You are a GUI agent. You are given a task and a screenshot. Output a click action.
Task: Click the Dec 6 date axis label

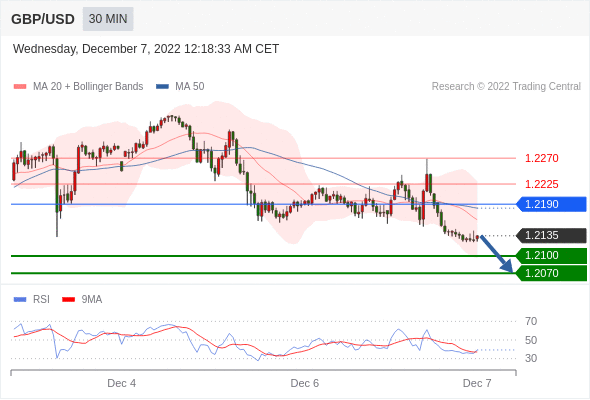(x=304, y=383)
